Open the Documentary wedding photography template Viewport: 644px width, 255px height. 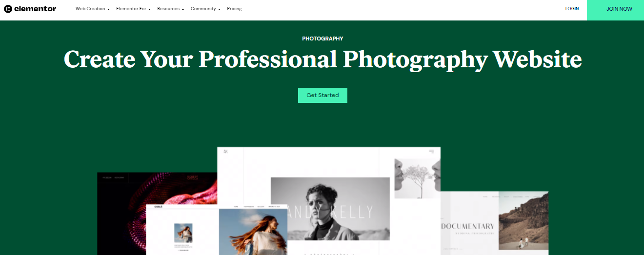click(x=494, y=223)
